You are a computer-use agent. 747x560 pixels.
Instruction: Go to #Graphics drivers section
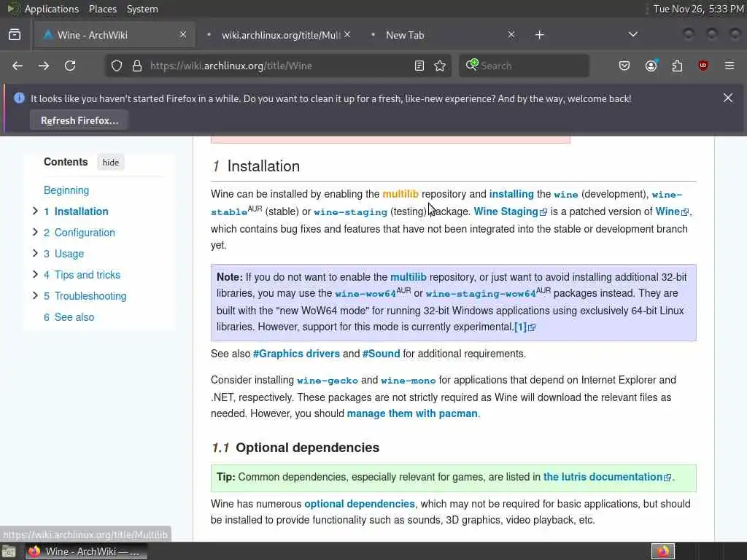[x=296, y=354]
